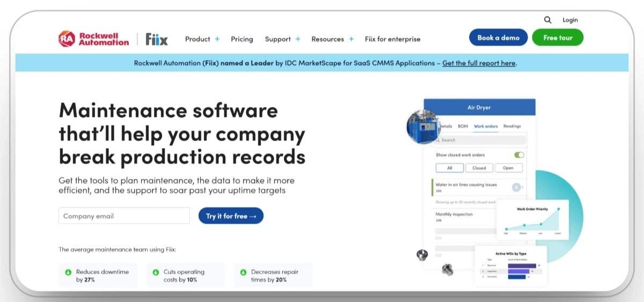Click the Book a demo button
Screen dimensions: 644x302
coord(499,38)
